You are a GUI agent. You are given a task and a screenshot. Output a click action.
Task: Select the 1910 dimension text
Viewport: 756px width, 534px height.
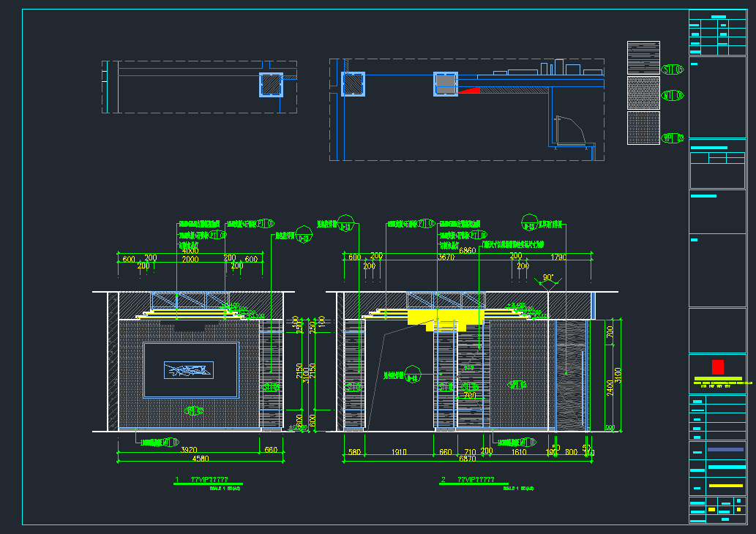click(x=399, y=452)
